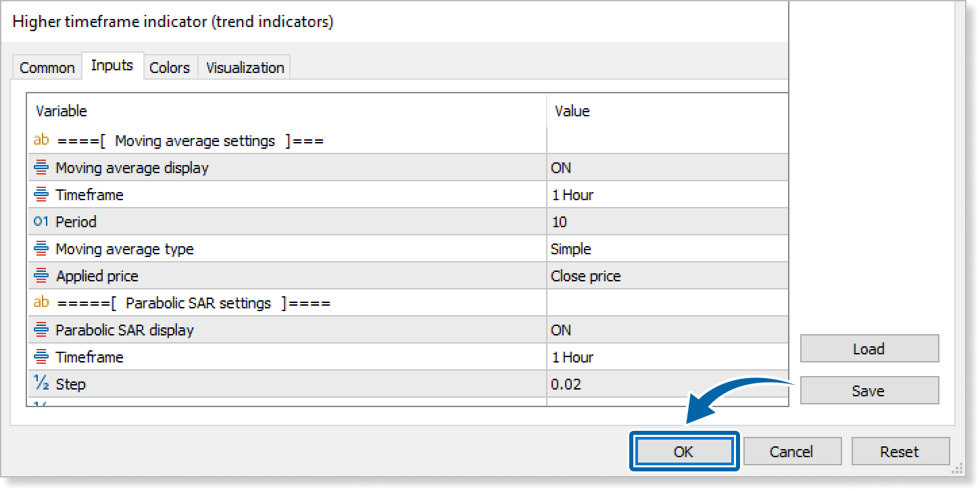Screen dimensions: 980x491
Task: Click the icon beside Moving average display
Action: 41,168
